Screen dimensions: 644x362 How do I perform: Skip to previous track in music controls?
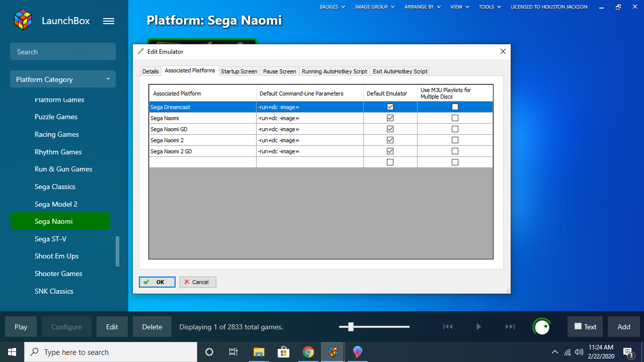[x=448, y=327]
